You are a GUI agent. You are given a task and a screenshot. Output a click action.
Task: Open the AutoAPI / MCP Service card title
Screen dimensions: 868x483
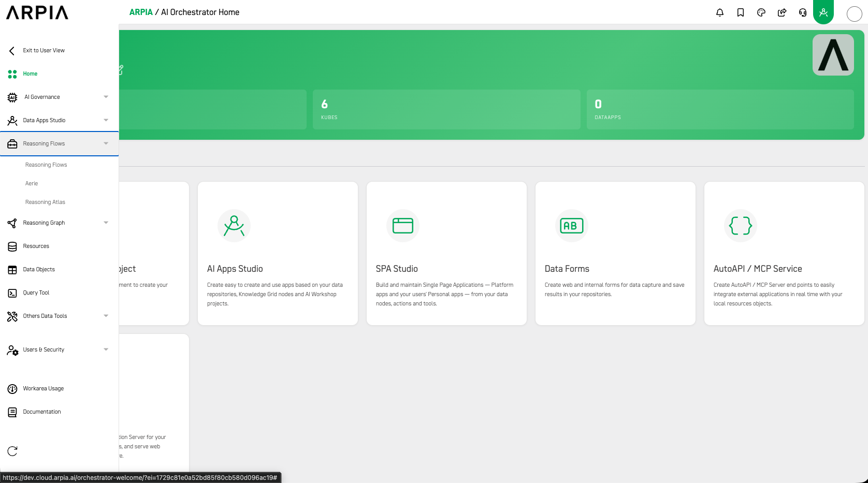tap(758, 269)
